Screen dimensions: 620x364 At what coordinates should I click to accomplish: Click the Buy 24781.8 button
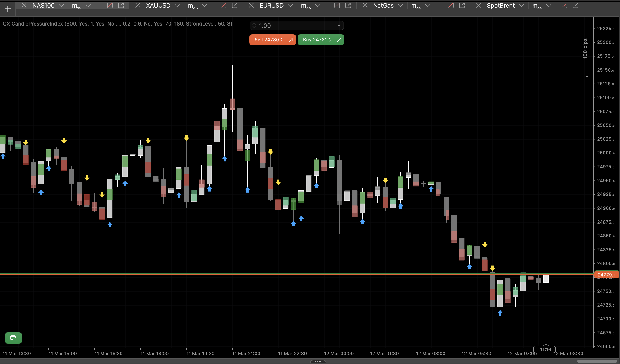click(x=321, y=40)
